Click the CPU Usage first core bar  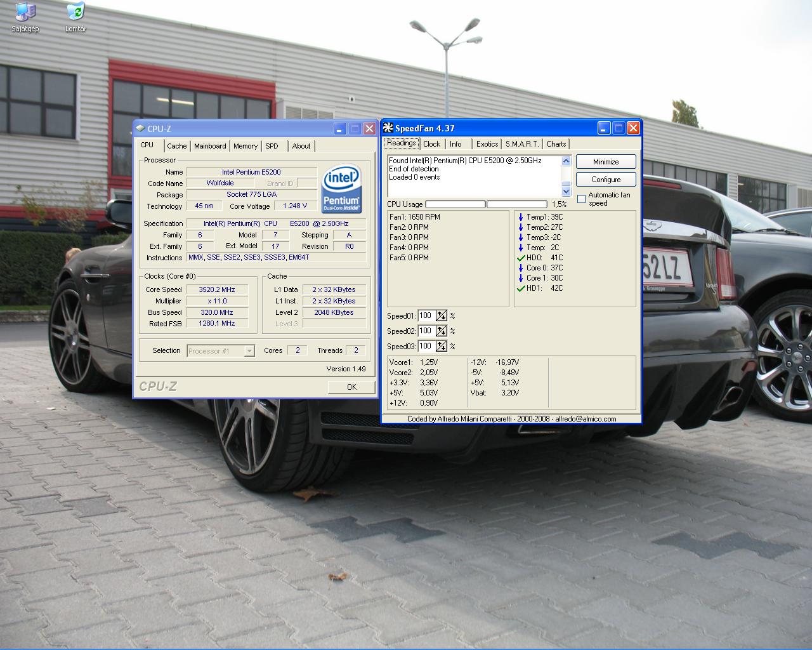[455, 204]
